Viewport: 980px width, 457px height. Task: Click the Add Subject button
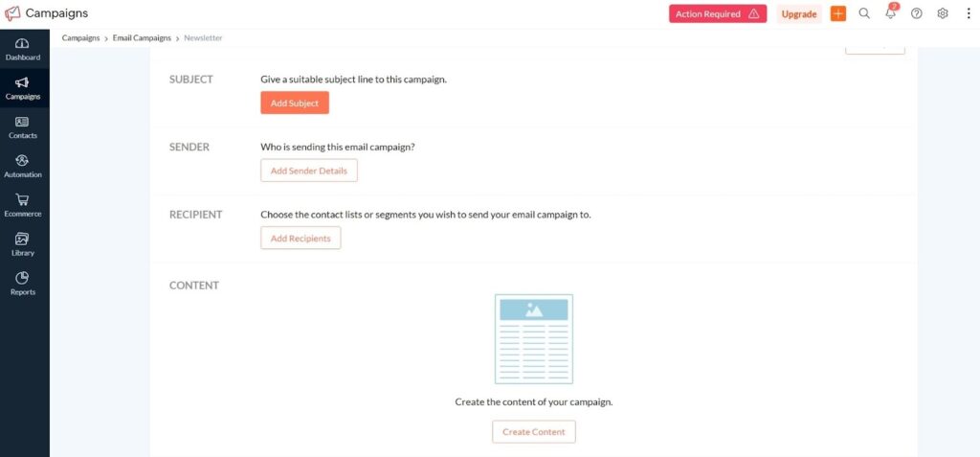coord(295,103)
